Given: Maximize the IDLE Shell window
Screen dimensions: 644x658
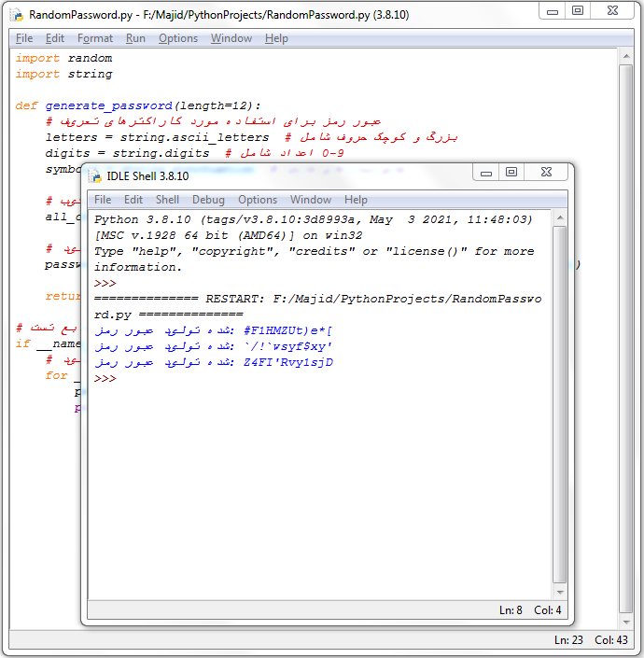Looking at the screenshot, I should (x=511, y=172).
